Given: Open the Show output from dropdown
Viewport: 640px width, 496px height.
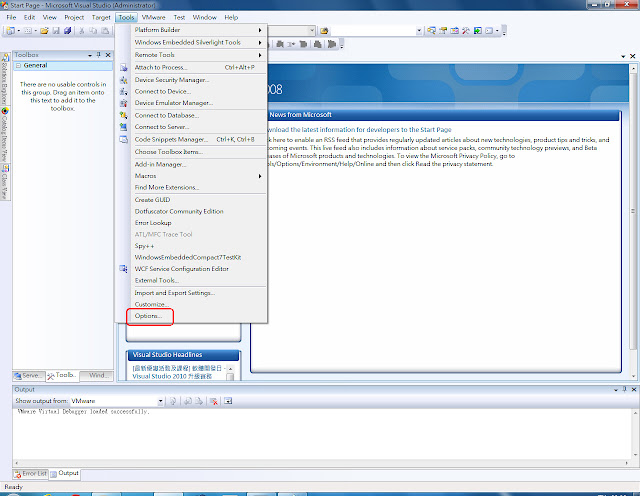Looking at the screenshot, I should click(x=160, y=401).
